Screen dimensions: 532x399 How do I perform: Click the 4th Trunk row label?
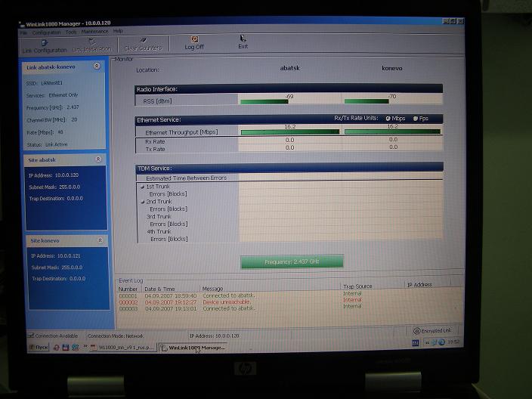click(159, 231)
